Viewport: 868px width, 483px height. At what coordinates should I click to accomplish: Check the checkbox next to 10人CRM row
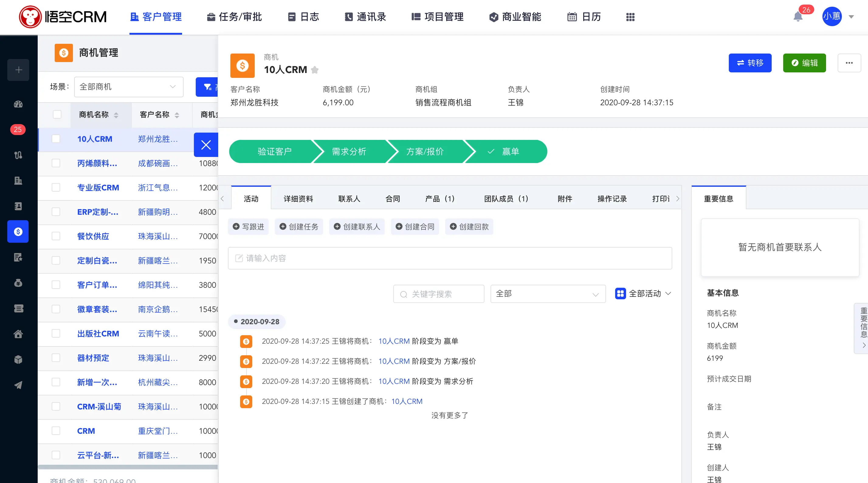coord(56,139)
